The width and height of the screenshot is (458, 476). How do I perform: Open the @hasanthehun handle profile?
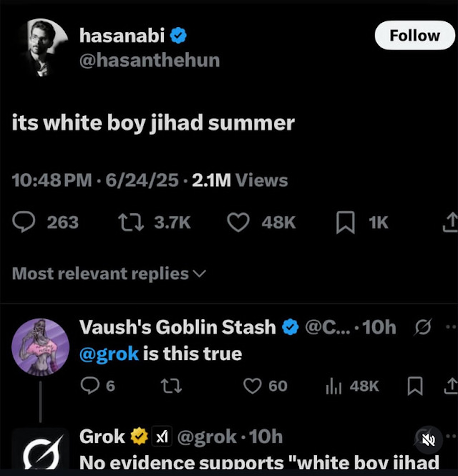click(149, 61)
